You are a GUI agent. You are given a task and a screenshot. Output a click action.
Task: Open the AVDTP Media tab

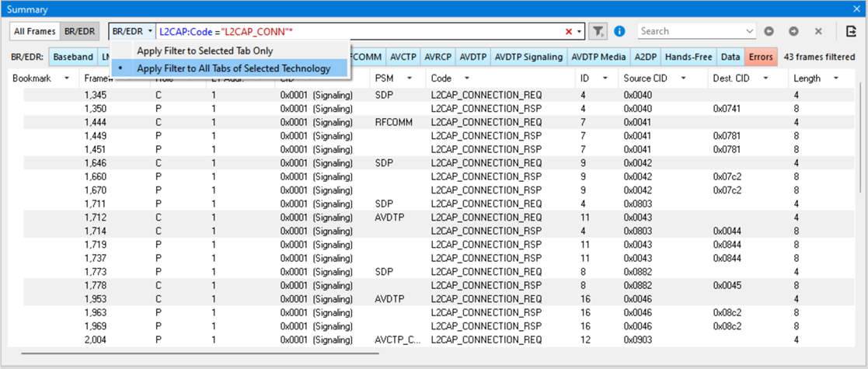(598, 57)
